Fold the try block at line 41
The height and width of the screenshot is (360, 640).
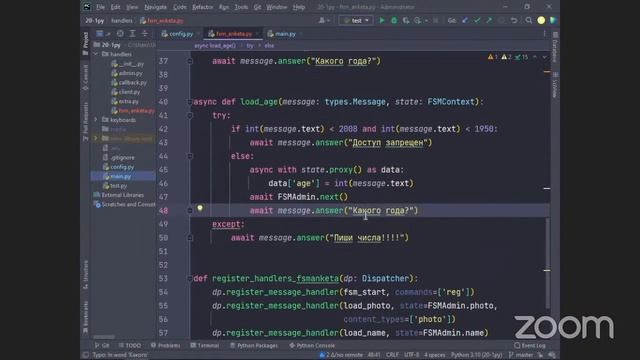pyautogui.click(x=190, y=116)
